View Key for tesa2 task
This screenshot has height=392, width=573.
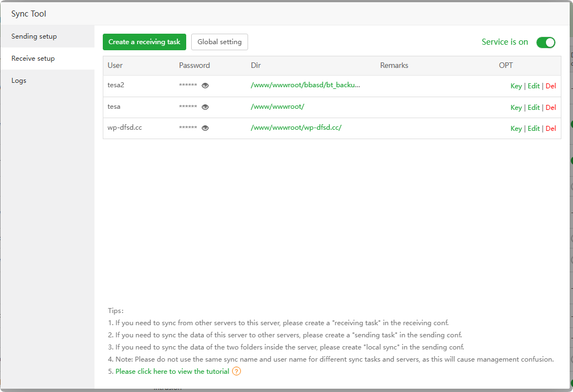coord(516,86)
